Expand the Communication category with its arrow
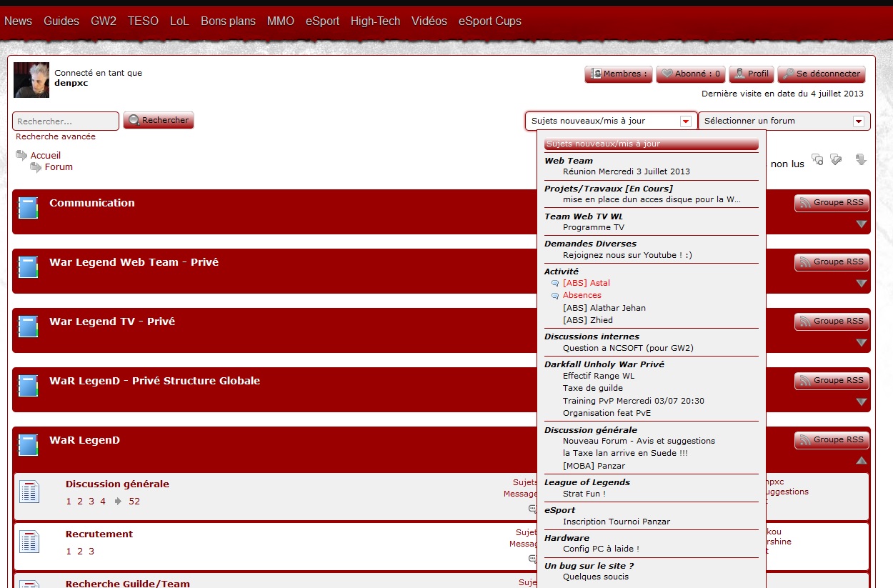The width and height of the screenshot is (893, 588). 861,224
